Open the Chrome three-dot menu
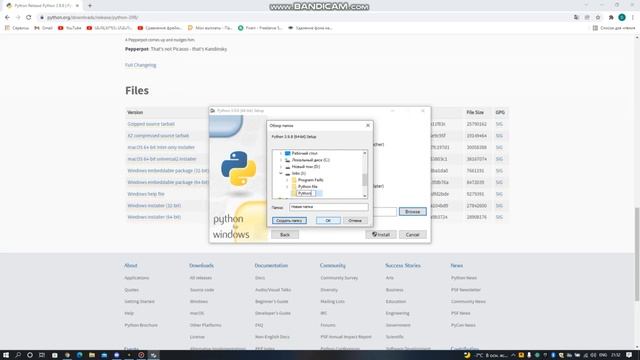640x360 pixels. point(633,18)
